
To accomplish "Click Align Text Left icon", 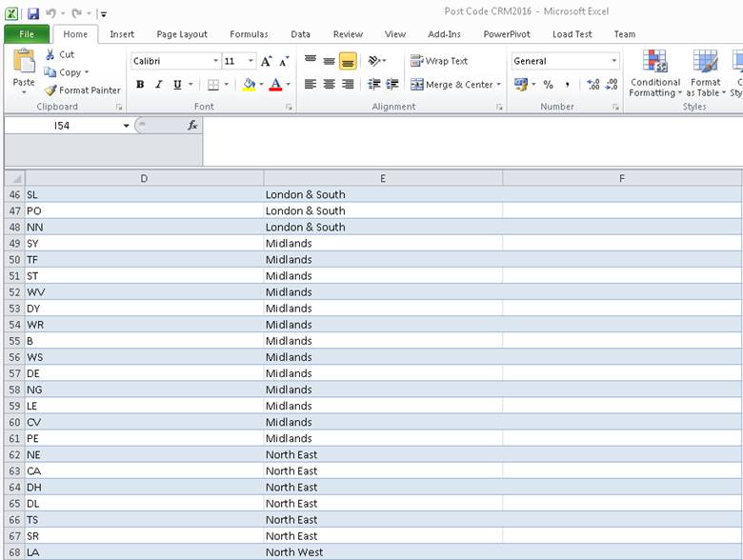I will 311,85.
